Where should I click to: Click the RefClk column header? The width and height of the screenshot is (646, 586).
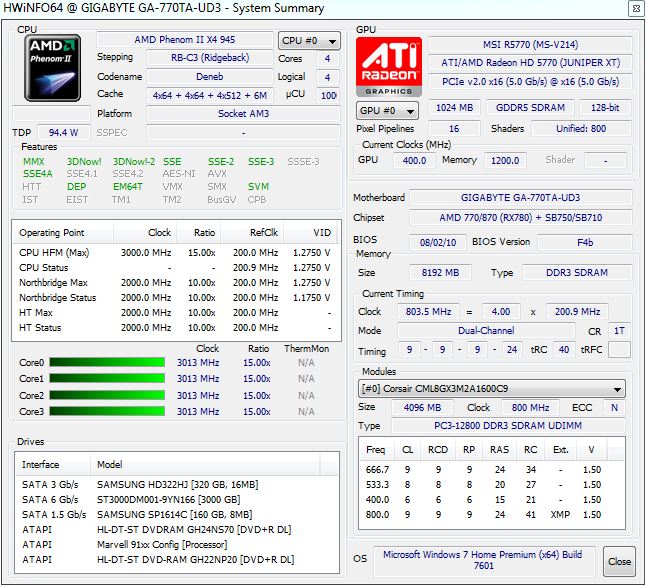(252, 233)
